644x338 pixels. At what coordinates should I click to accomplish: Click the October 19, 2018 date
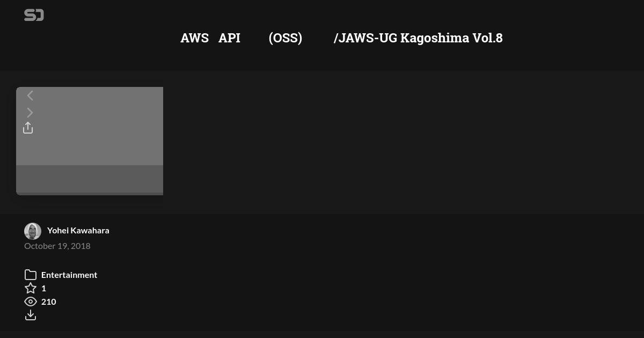click(x=57, y=246)
